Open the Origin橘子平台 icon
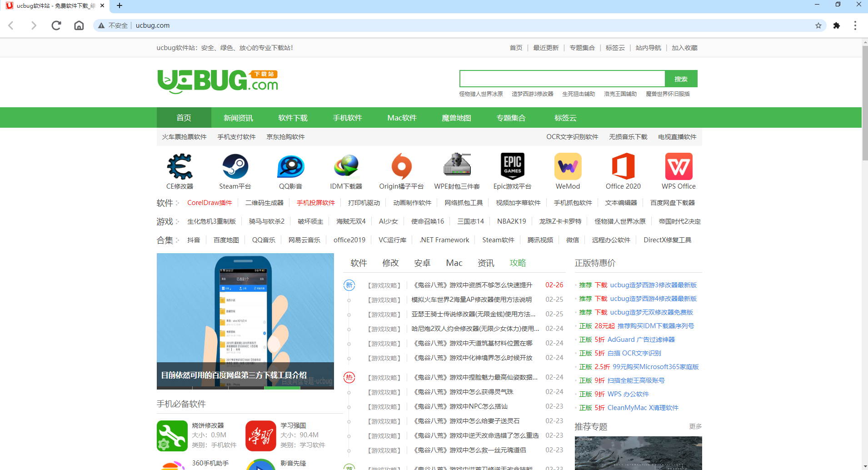The width and height of the screenshot is (868, 470). click(401, 166)
